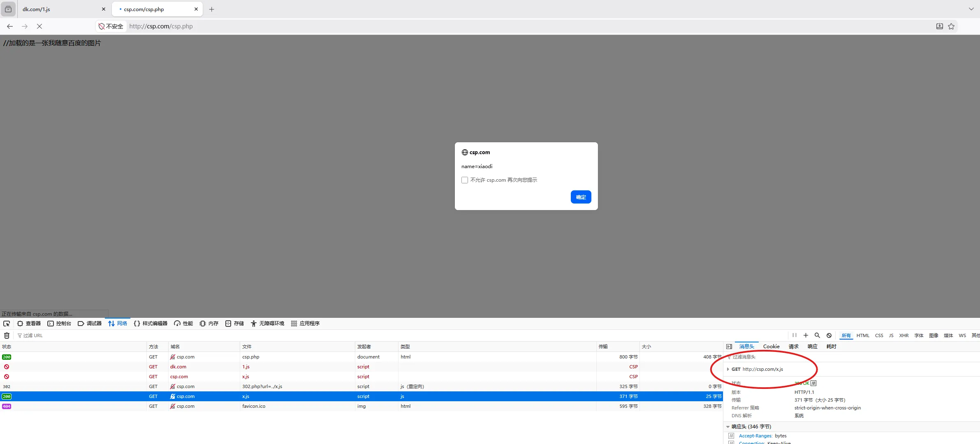The height and width of the screenshot is (444, 980).
Task: Filter requests by JS type
Action: click(891, 335)
